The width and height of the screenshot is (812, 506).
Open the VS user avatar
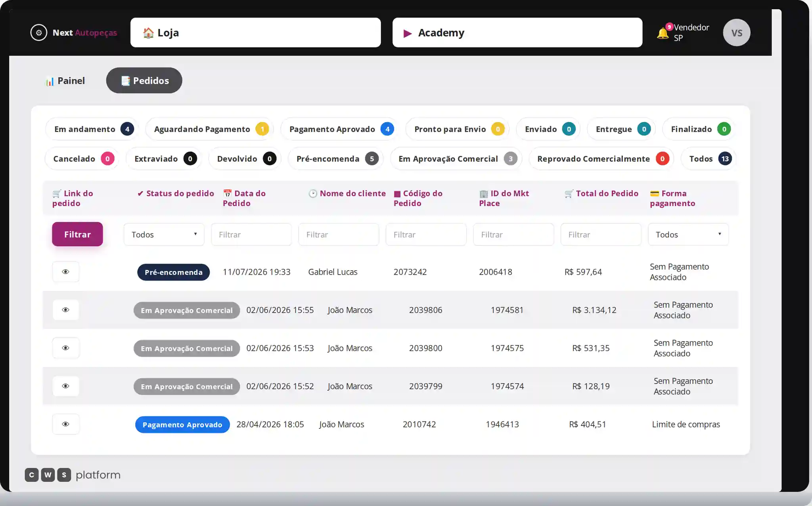(737, 33)
